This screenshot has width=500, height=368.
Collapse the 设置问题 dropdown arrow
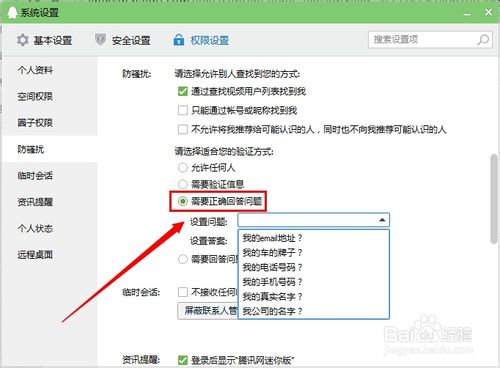(382, 220)
